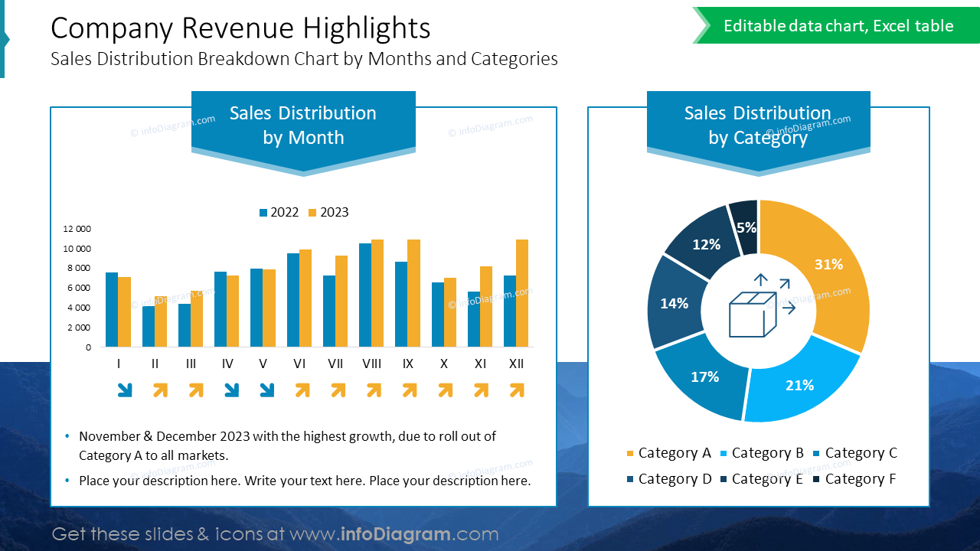Click the upward arrow under month VI
980x551 pixels.
[x=302, y=390]
